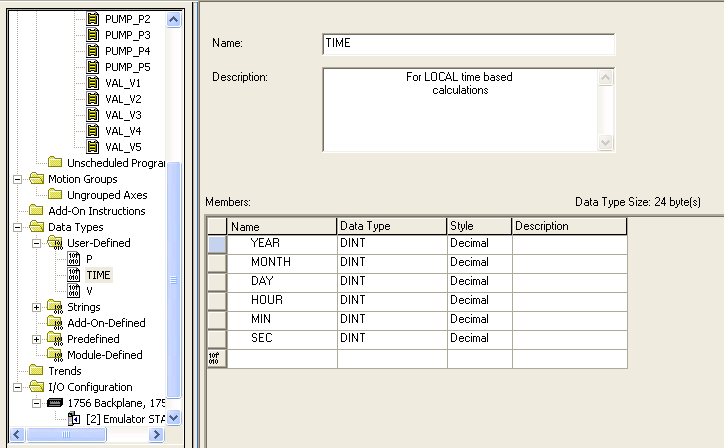Screen dimensions: 724x448
Task: Select Module-Defined in the tree
Action: (105, 355)
